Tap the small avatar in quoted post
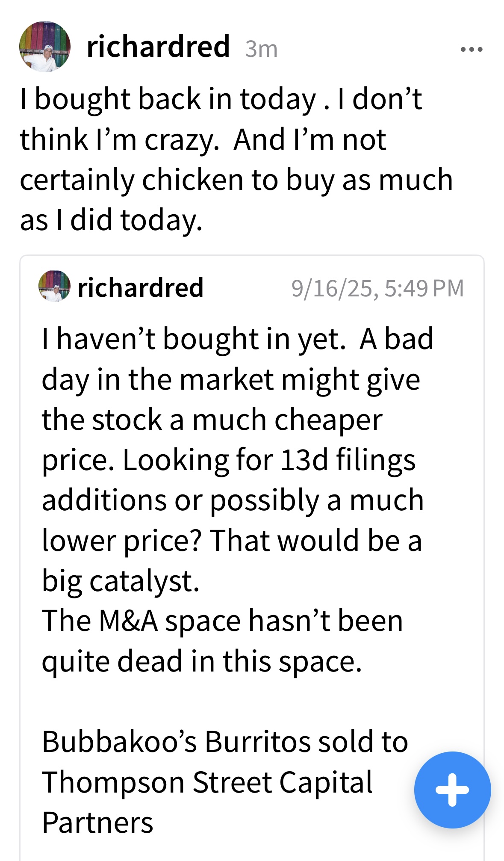Screen dimensions: 504x861 (x=54, y=286)
